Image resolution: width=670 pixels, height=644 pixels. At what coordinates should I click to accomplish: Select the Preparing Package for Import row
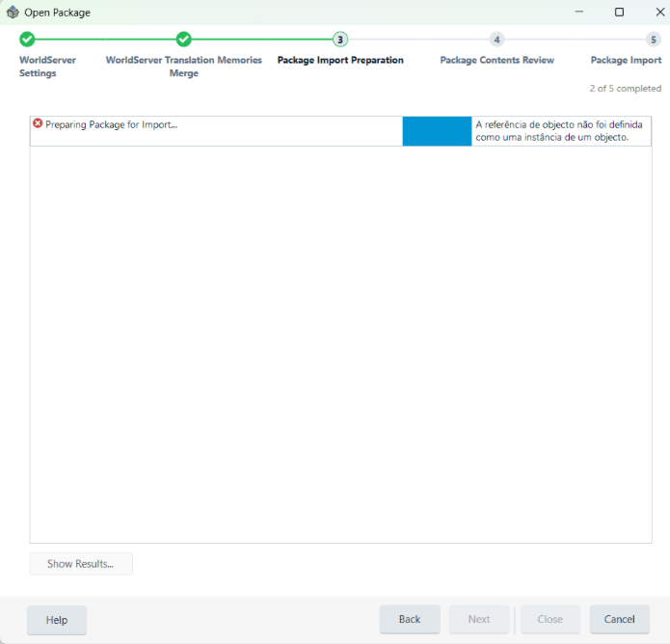pos(340,131)
